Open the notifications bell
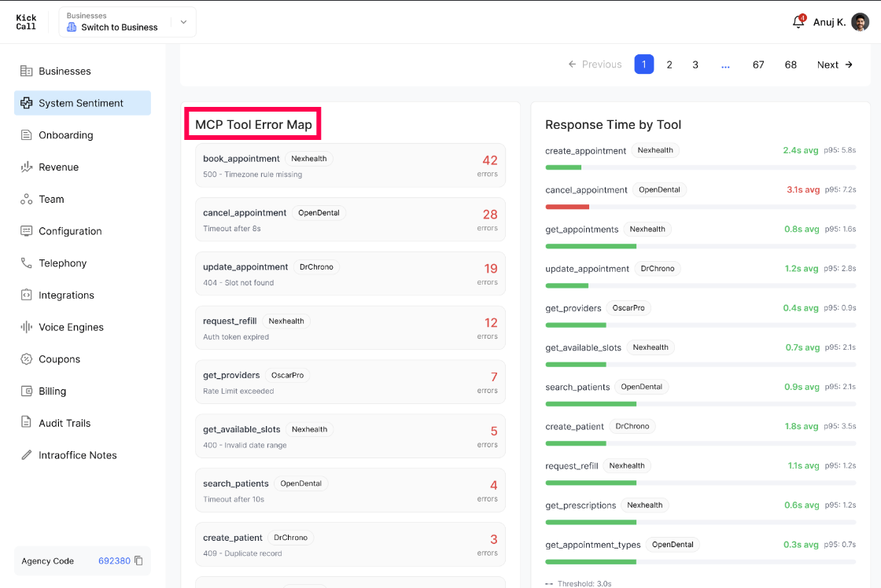Viewport: 881px width, 588px height. pyautogui.click(x=798, y=22)
